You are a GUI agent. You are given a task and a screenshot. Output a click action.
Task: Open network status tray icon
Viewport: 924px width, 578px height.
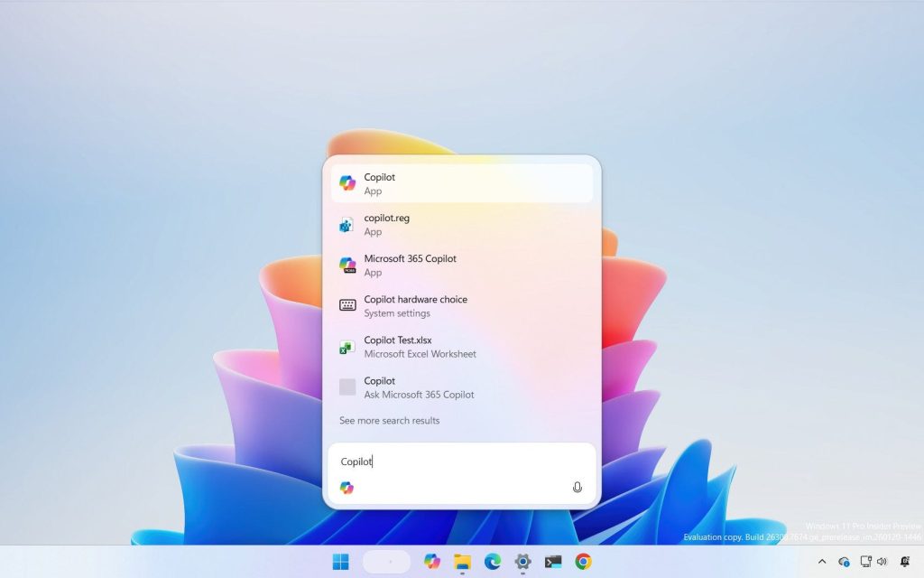click(x=865, y=562)
